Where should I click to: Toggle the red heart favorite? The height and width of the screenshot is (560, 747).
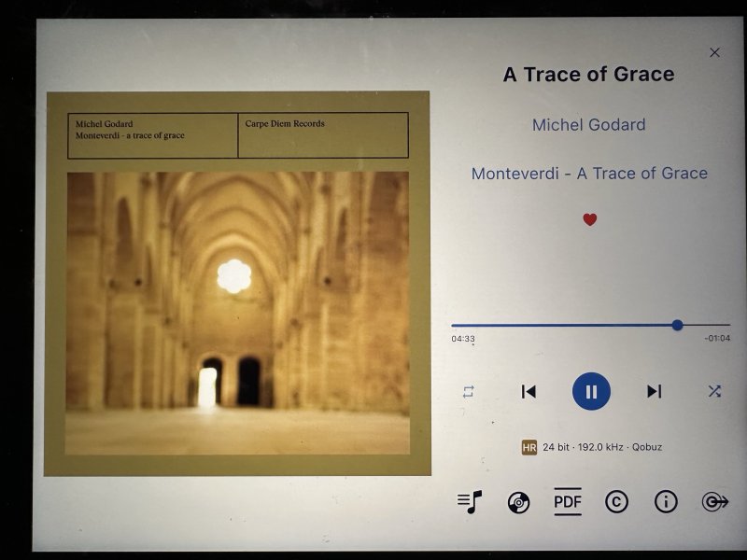590,219
